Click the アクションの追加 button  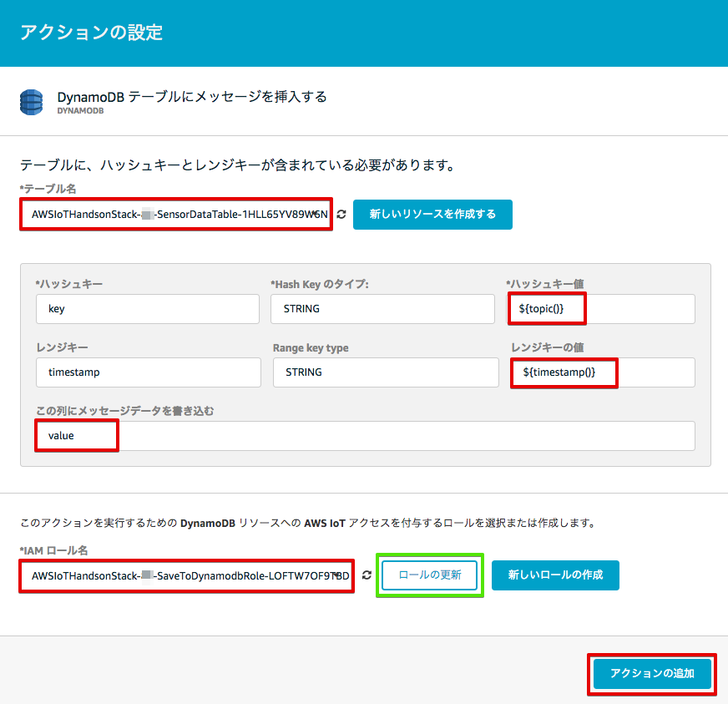(652, 673)
